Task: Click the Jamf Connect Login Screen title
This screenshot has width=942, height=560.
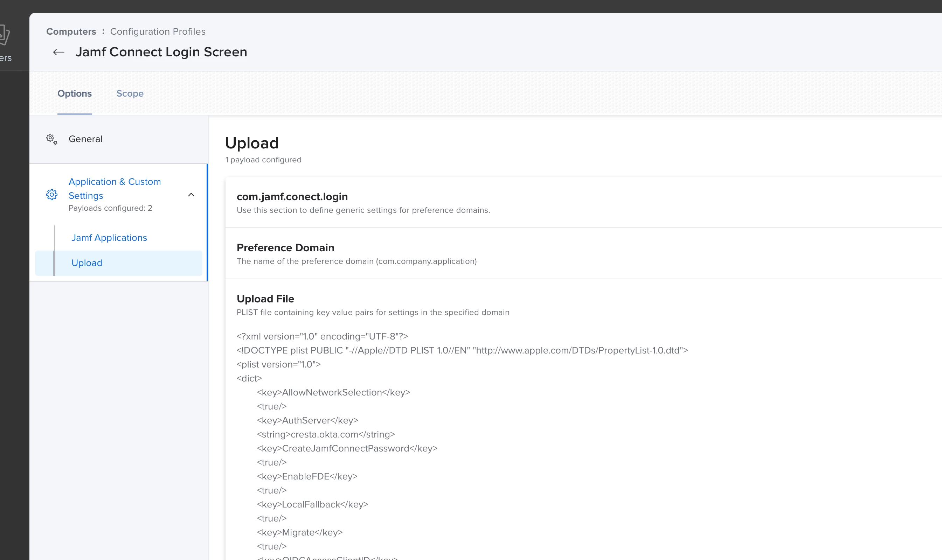Action: 161,52
